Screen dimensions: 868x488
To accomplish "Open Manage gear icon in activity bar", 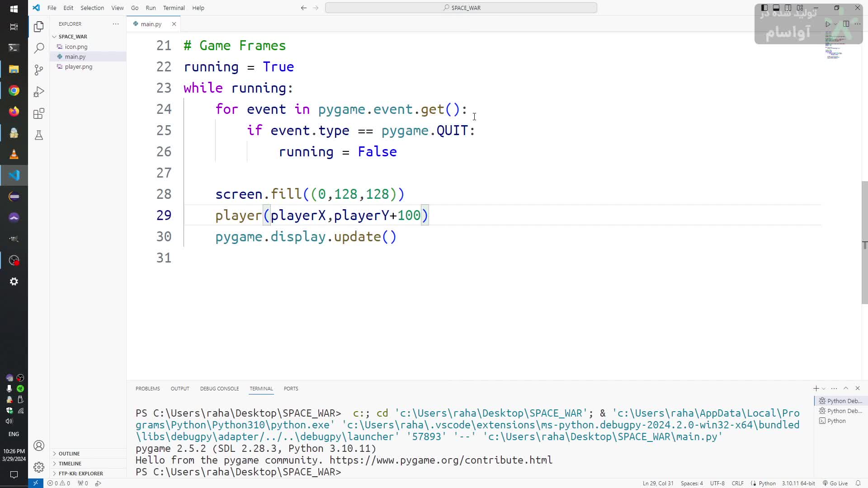I will tap(39, 467).
